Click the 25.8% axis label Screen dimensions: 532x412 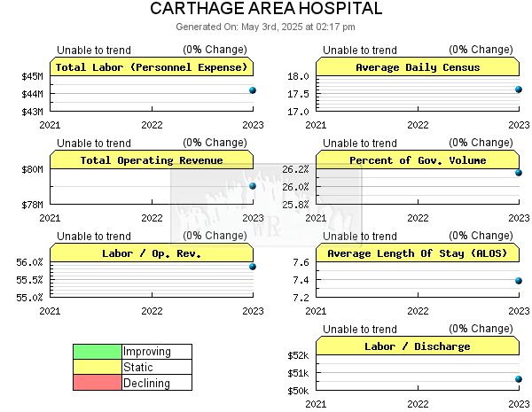click(295, 205)
